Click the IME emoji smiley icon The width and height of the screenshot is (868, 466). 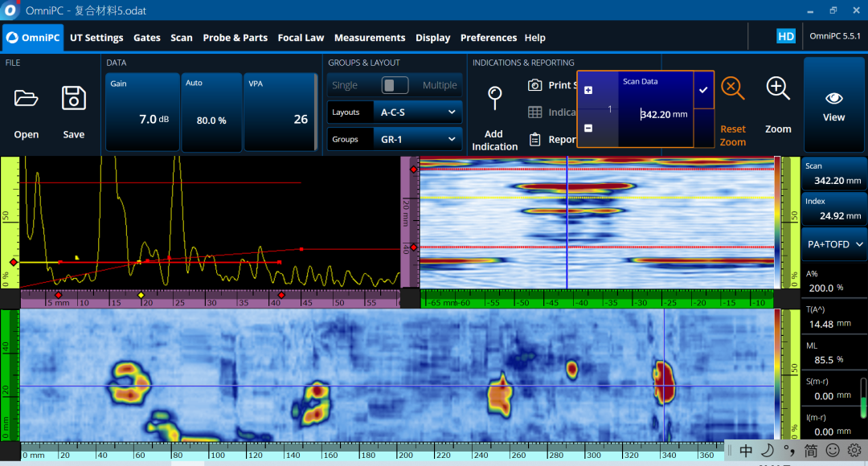click(833, 451)
